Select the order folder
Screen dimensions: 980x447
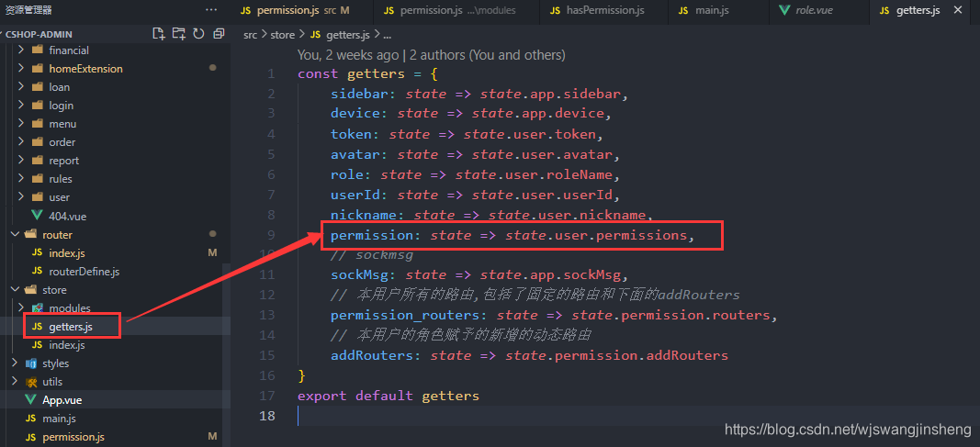[62, 142]
